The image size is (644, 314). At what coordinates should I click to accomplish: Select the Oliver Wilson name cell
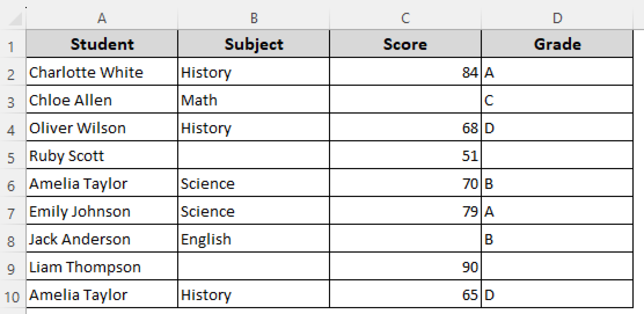tap(102, 128)
